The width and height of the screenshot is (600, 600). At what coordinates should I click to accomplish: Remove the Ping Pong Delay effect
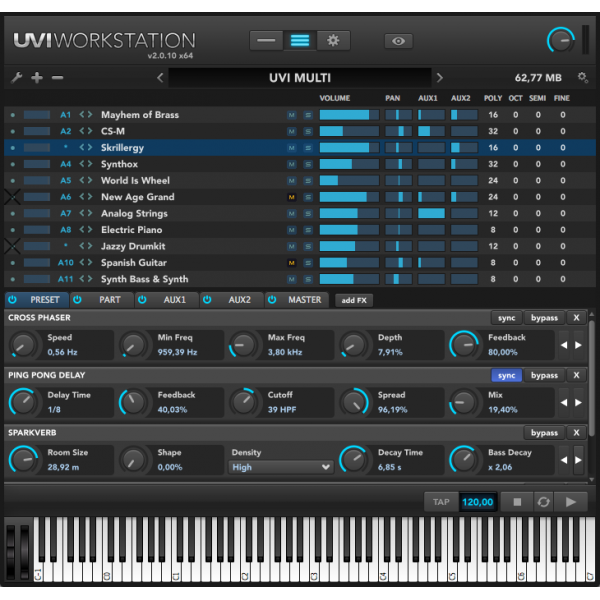576,375
